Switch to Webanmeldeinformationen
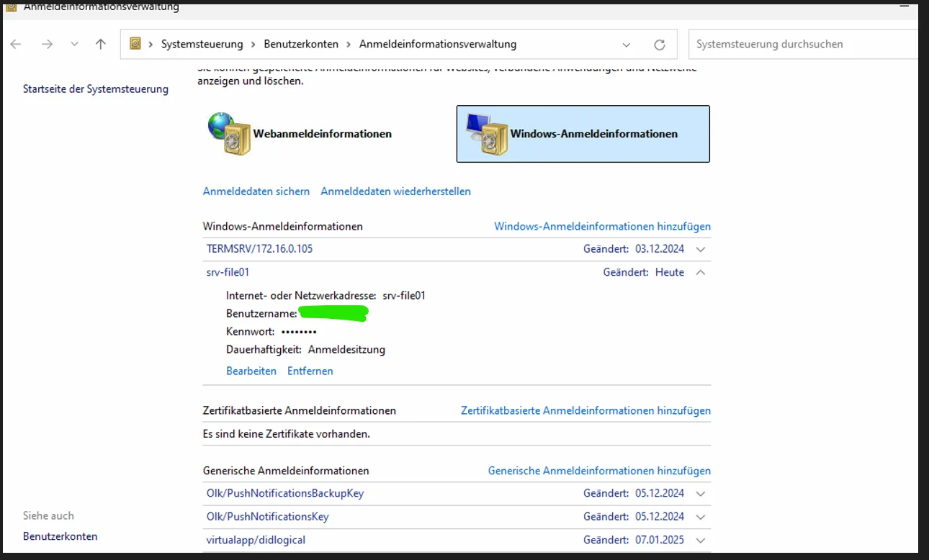This screenshot has width=929, height=560. coord(322,134)
